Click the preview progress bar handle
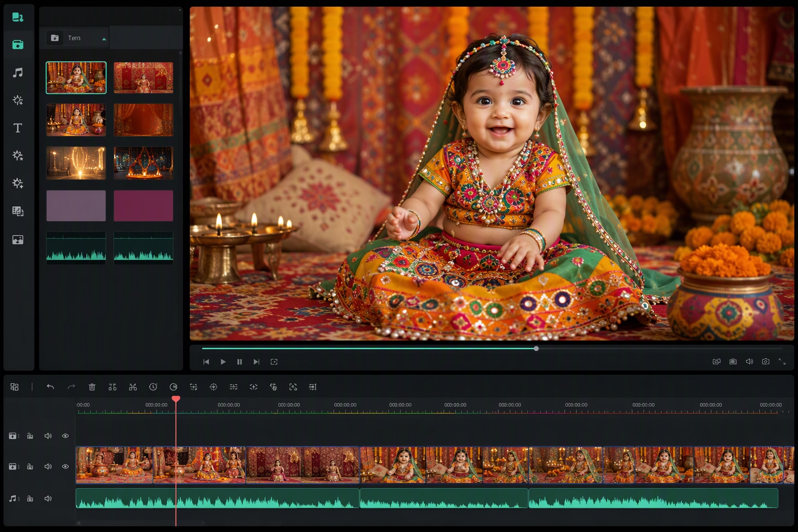Viewport: 798px width, 532px height. coord(536,349)
